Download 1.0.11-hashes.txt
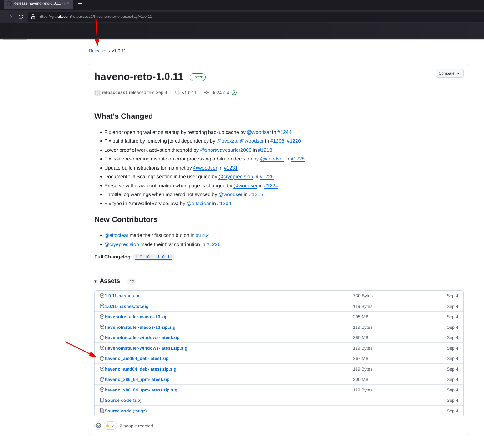This screenshot has height=448, width=484. [123, 296]
